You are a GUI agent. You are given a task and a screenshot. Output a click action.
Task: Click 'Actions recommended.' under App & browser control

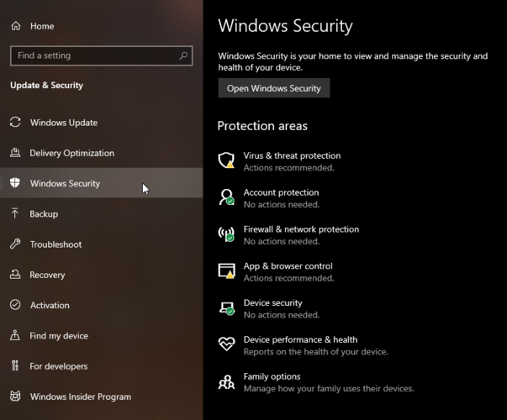coord(288,278)
